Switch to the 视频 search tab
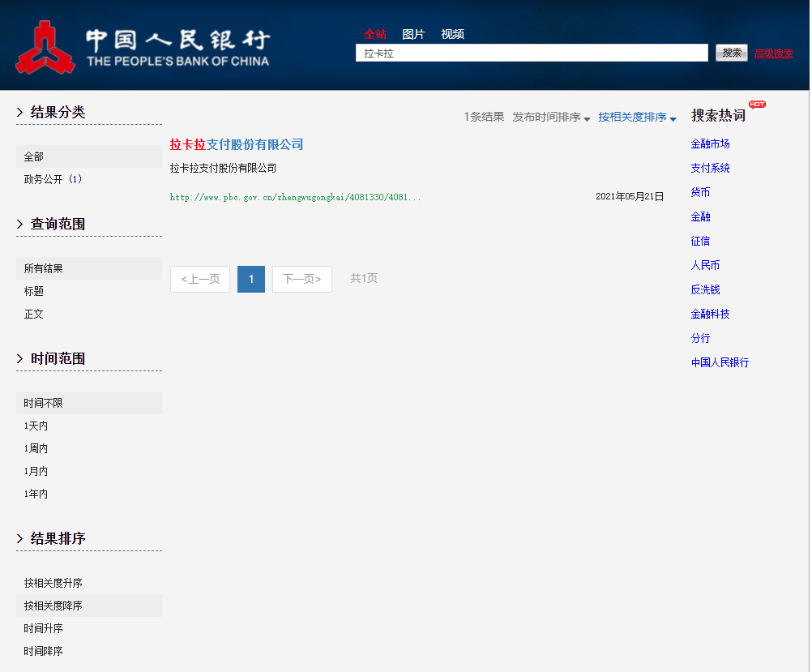Screen dimensions: 812x672 [453, 34]
